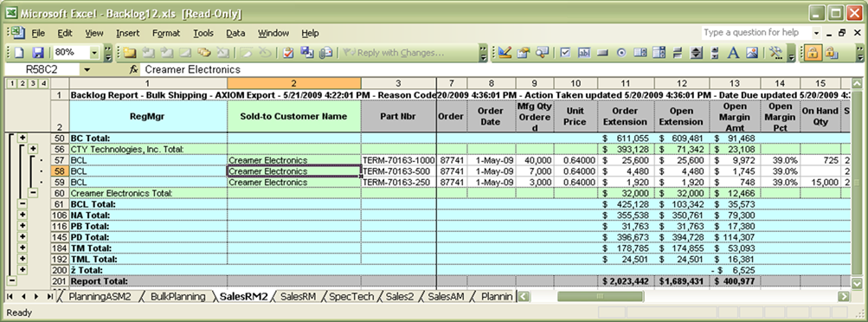The width and height of the screenshot is (868, 322).
Task: Select the Text Box control icon
Action: point(584,53)
